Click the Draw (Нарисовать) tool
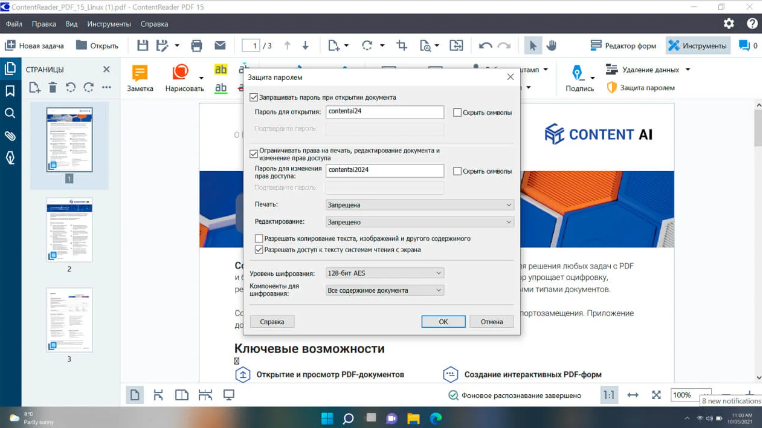This screenshot has width=762, height=428. [184, 78]
